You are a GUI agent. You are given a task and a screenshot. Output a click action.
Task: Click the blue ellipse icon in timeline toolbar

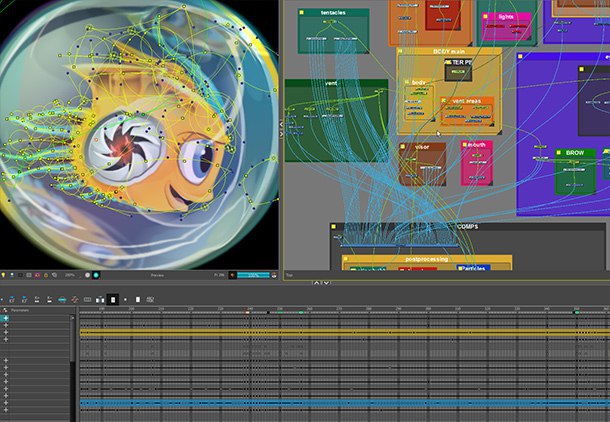coord(62,299)
